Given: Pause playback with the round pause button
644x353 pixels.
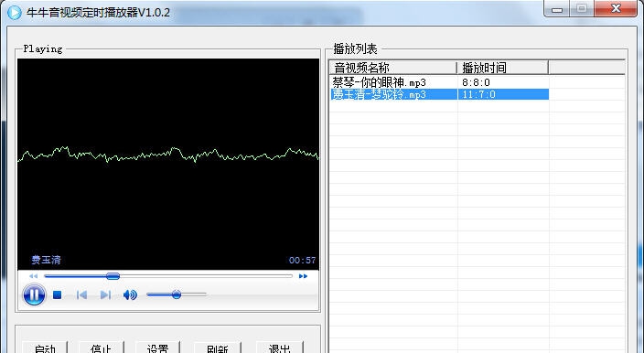Looking at the screenshot, I should tap(34, 294).
